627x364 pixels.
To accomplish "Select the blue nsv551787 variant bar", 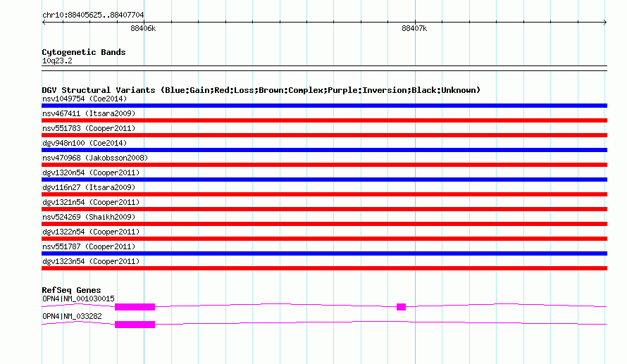I will 324,253.
